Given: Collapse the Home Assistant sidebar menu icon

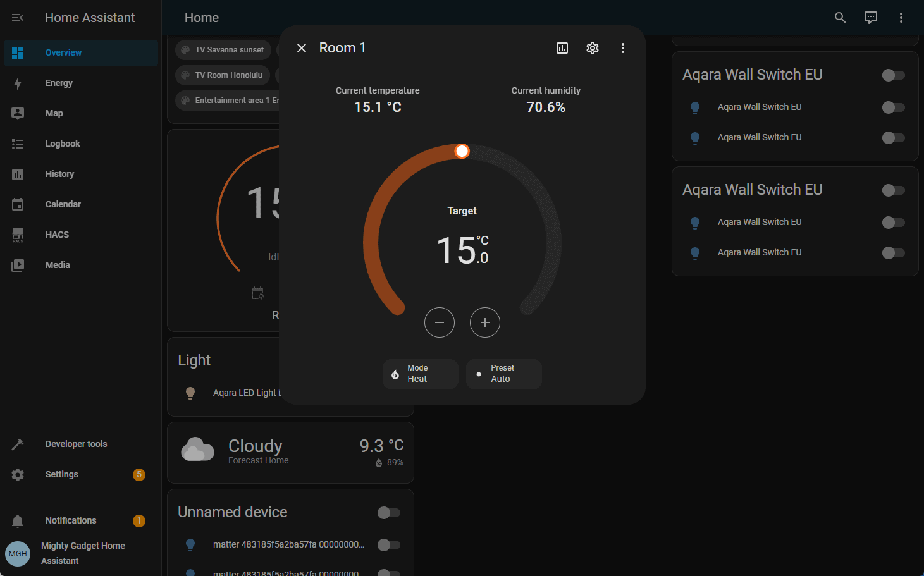Looking at the screenshot, I should (x=18, y=18).
